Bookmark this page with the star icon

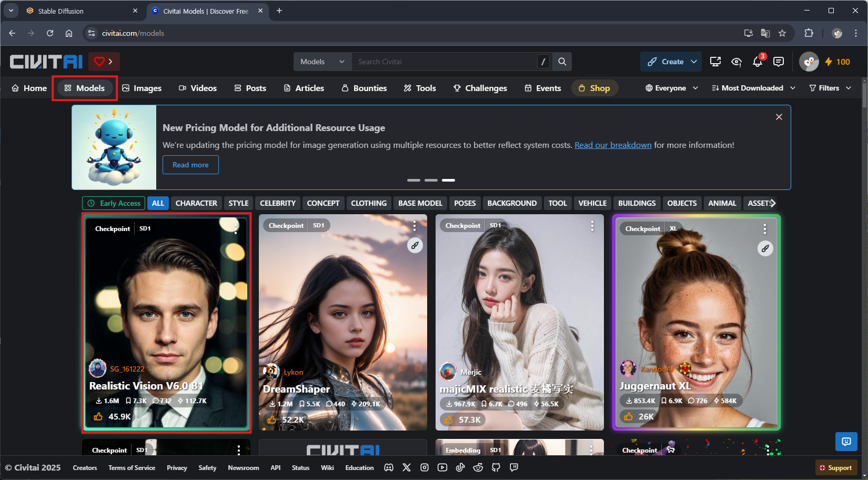782,33
